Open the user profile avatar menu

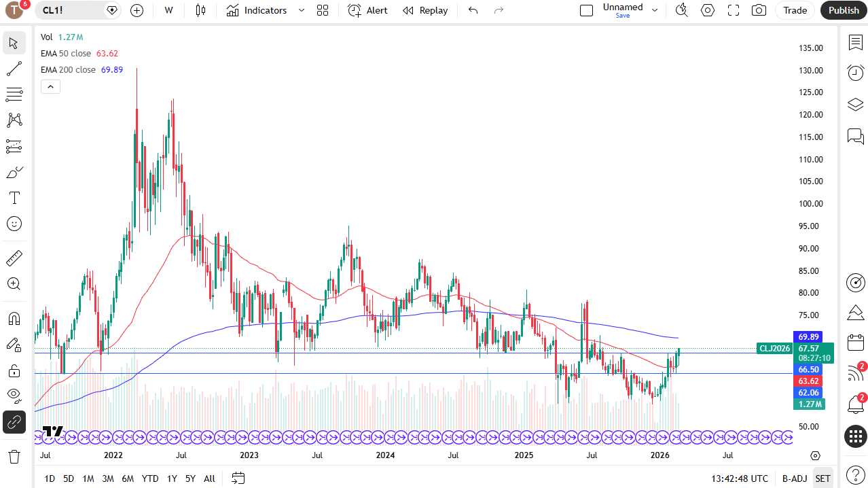point(14,10)
